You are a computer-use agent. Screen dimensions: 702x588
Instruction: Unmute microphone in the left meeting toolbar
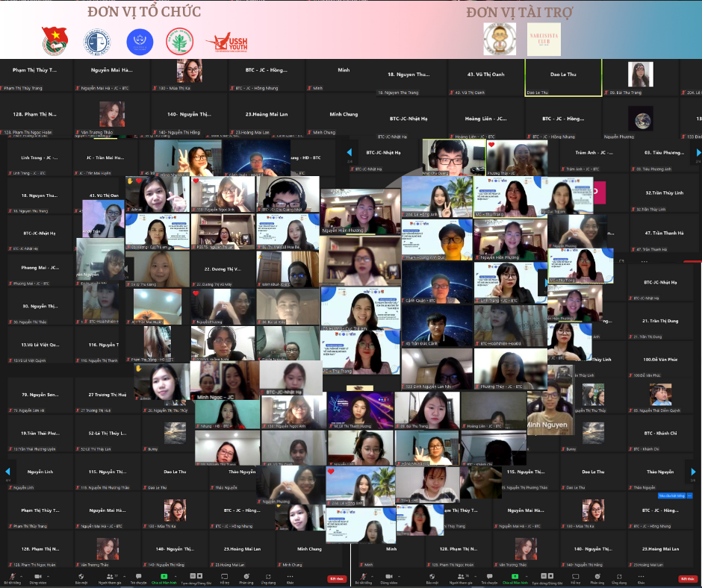point(11,575)
